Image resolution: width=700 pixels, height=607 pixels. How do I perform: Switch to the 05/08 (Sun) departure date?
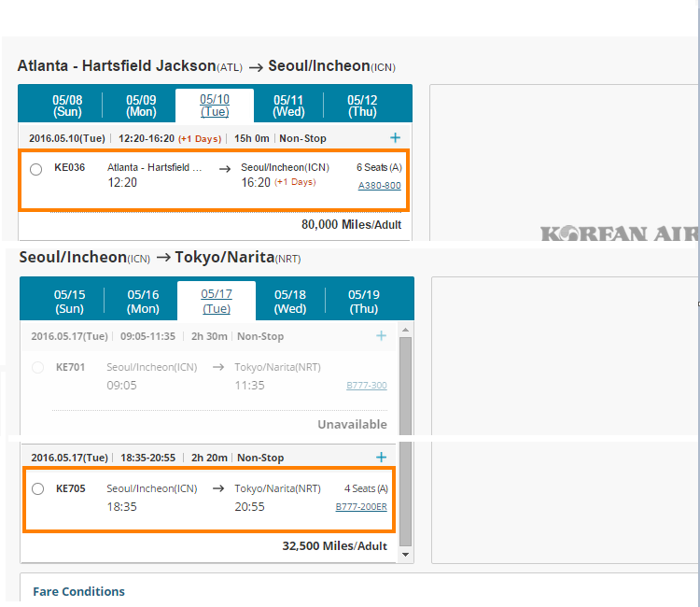pos(67,106)
